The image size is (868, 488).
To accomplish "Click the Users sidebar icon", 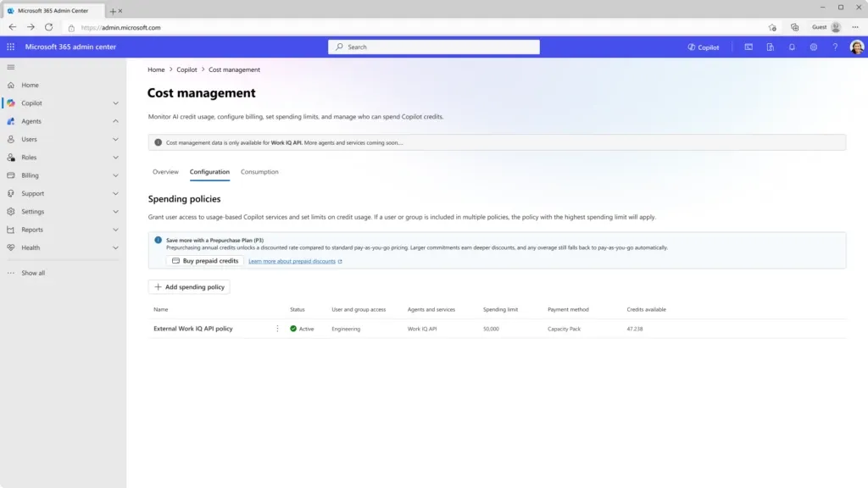I will point(10,140).
